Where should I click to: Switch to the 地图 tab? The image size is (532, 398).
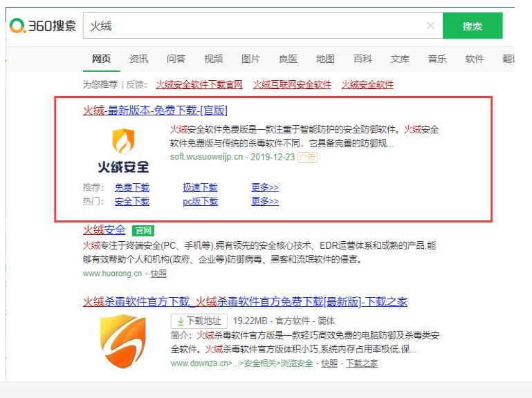325,59
